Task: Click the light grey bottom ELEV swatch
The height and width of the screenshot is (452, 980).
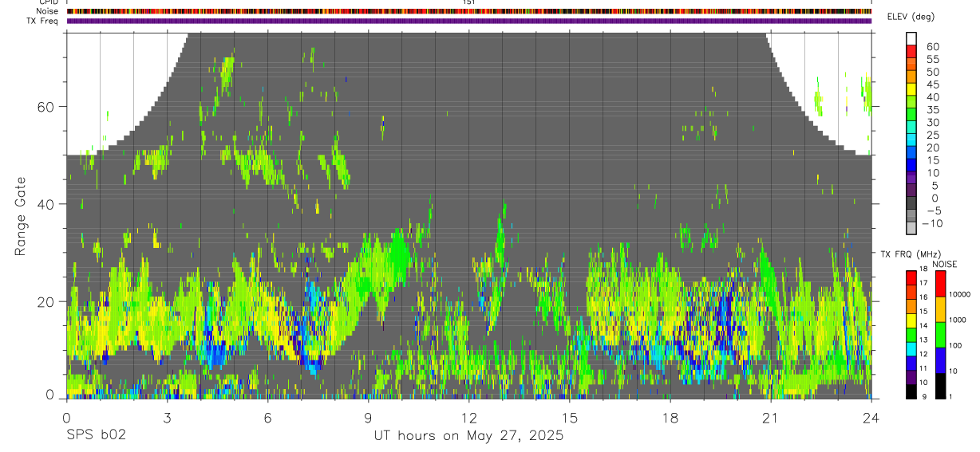Action: pyautogui.click(x=912, y=229)
